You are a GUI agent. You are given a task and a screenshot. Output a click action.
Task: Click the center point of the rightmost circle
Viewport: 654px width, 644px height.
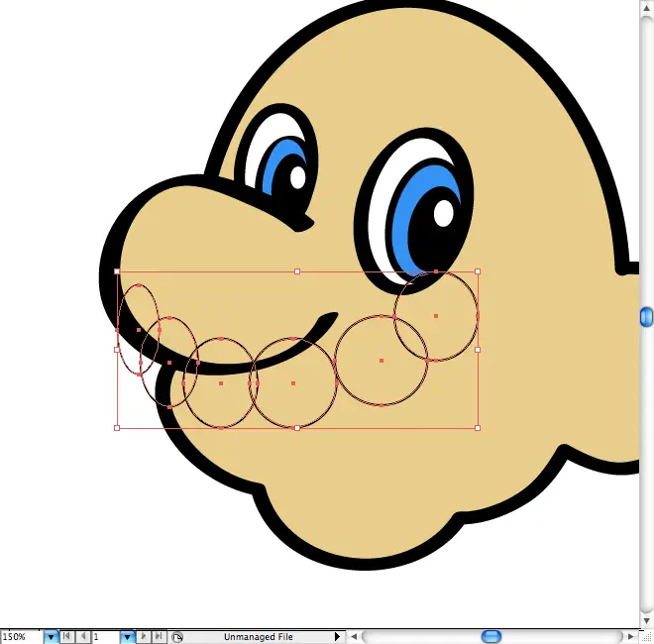click(x=436, y=316)
